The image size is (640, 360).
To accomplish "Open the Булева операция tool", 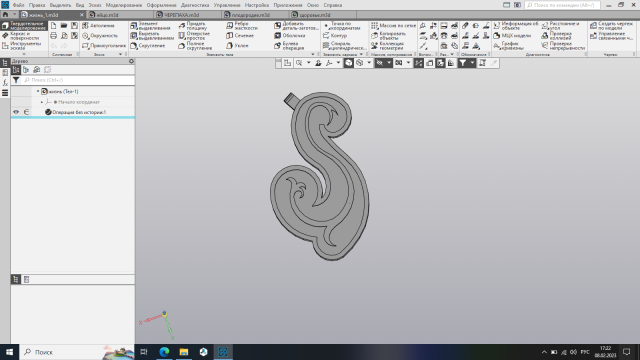I will (x=290, y=46).
